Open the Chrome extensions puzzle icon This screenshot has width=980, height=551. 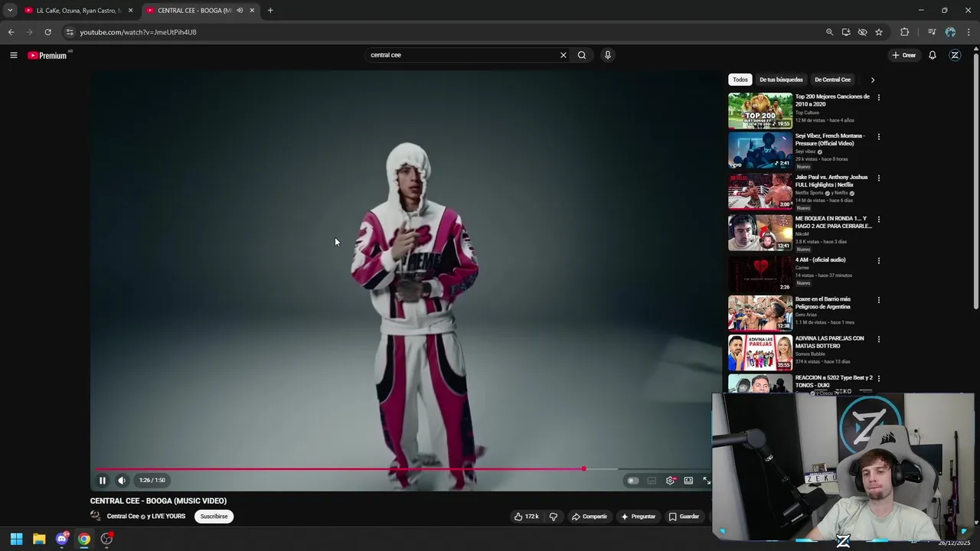[x=905, y=32]
